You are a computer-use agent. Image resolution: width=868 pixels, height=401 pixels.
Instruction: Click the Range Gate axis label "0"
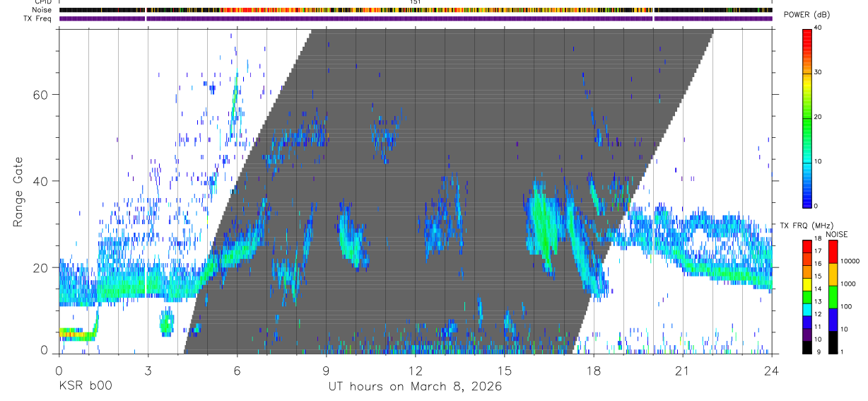pos(45,350)
